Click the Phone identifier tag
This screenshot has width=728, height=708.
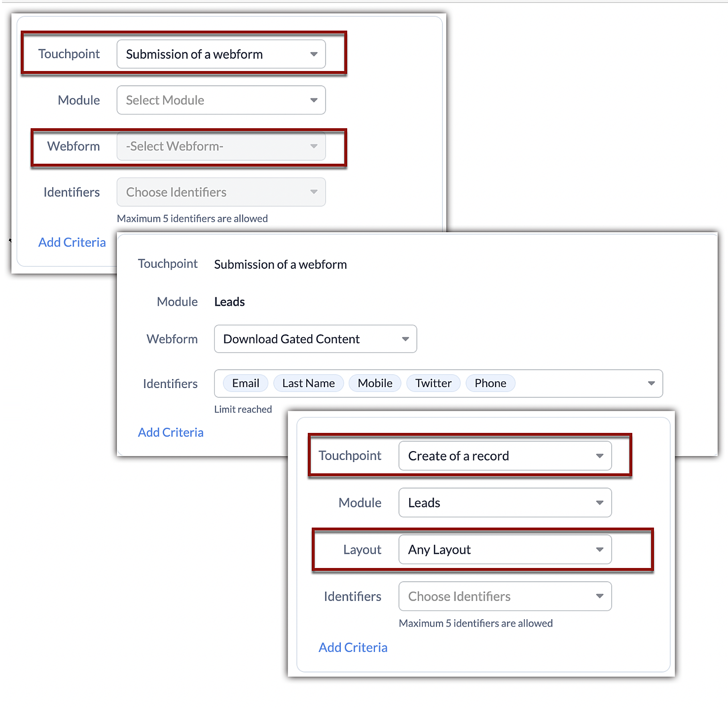click(490, 384)
